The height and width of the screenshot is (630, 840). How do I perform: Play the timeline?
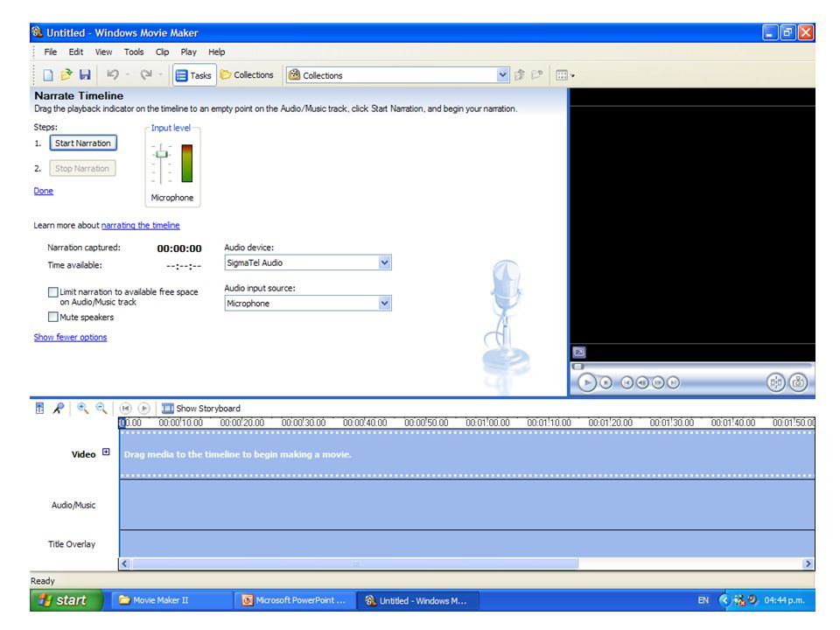coord(143,409)
